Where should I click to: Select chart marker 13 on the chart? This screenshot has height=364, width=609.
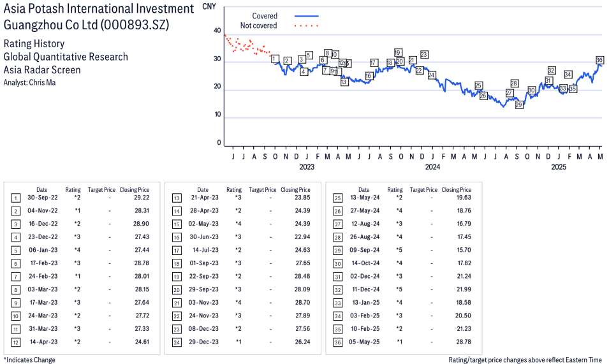click(x=344, y=82)
